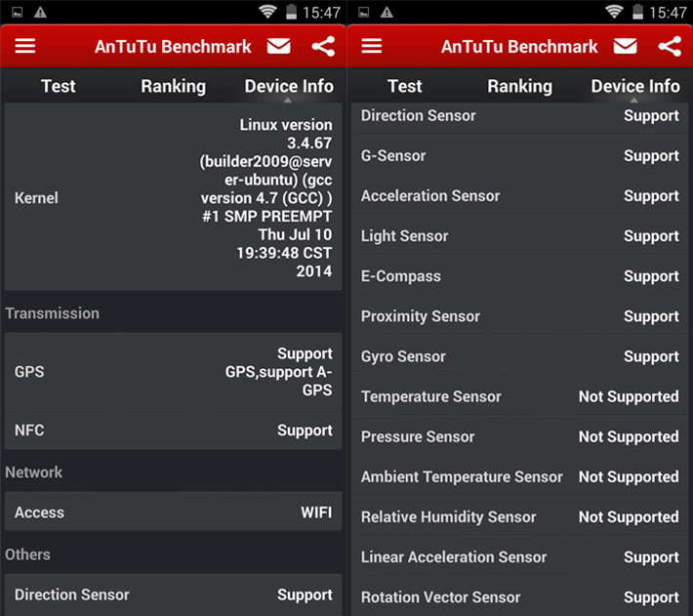This screenshot has height=616, width=693.
Task: Select the Rotation Vector Sensor row
Action: click(519, 596)
